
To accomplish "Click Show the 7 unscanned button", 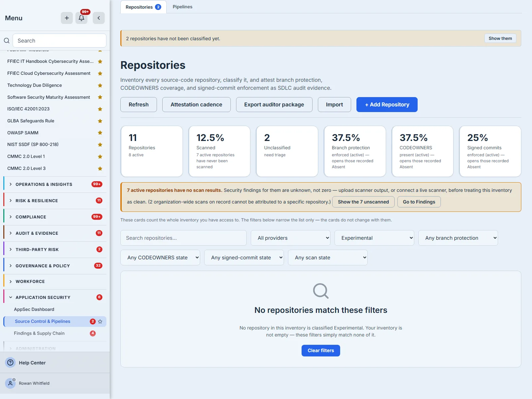I will 363,202.
